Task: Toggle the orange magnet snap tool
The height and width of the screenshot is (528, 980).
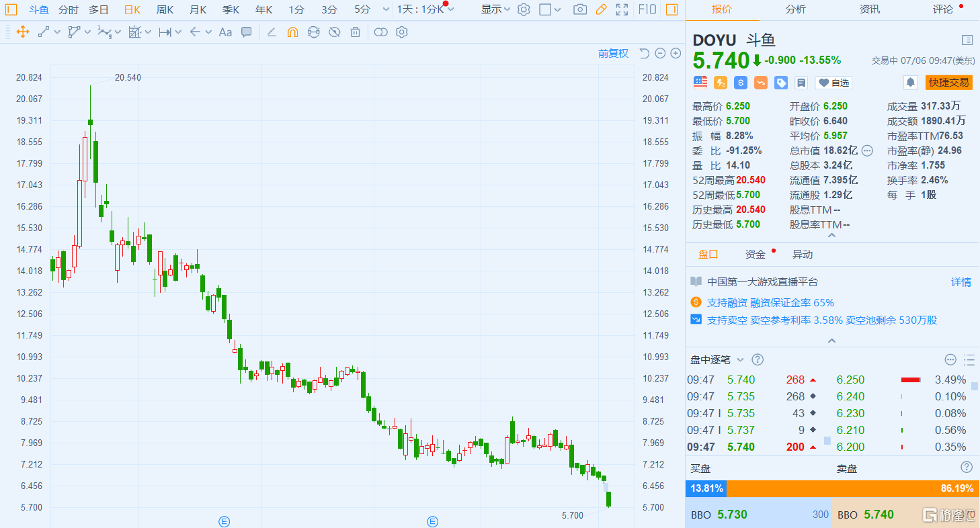Action: (292, 32)
